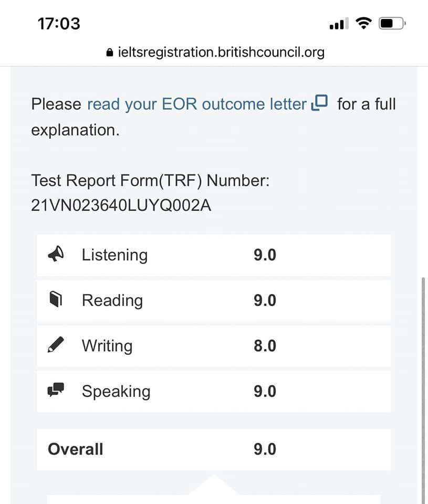Click the Speaking chat bubbles icon
428x504 pixels.
(56, 390)
